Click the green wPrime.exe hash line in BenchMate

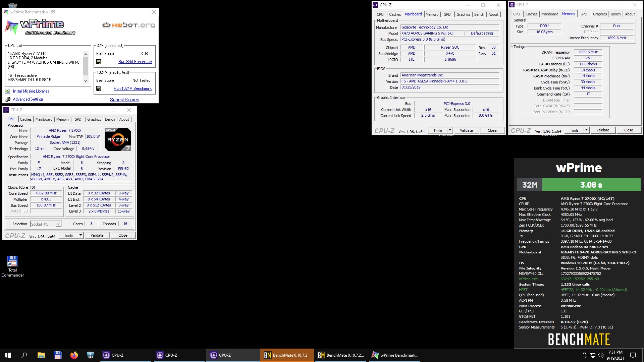click(x=559, y=279)
